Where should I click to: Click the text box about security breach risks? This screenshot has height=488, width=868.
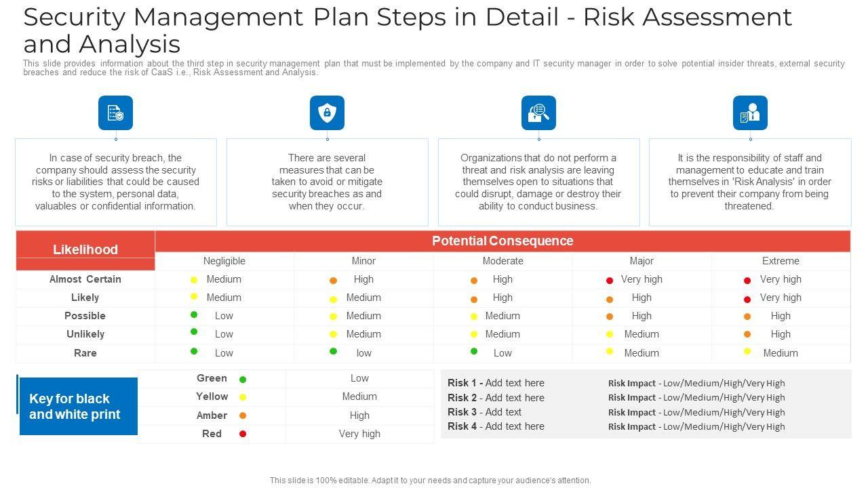coord(116,182)
